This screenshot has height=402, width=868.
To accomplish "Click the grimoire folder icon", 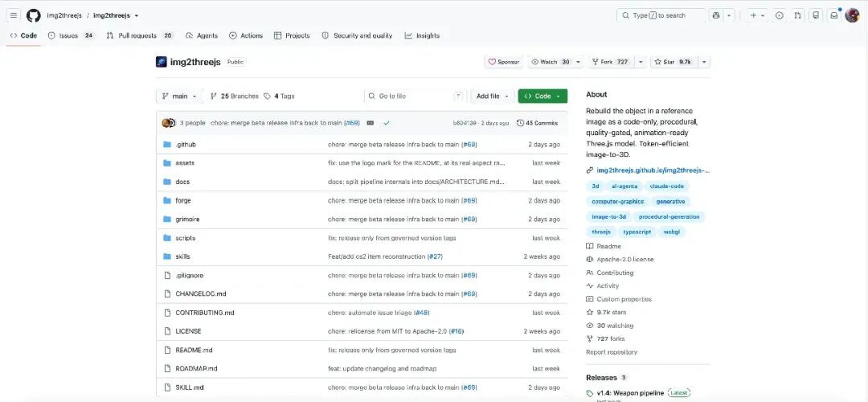I will [167, 219].
